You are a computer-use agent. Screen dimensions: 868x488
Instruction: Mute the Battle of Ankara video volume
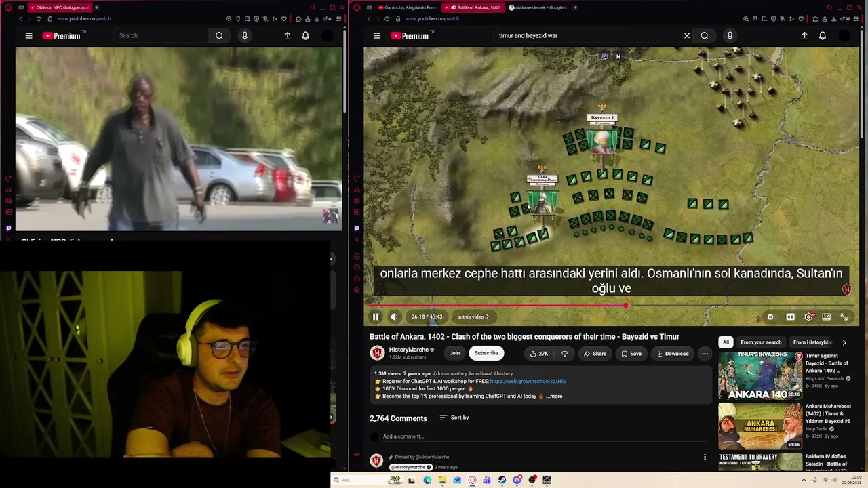(x=394, y=317)
